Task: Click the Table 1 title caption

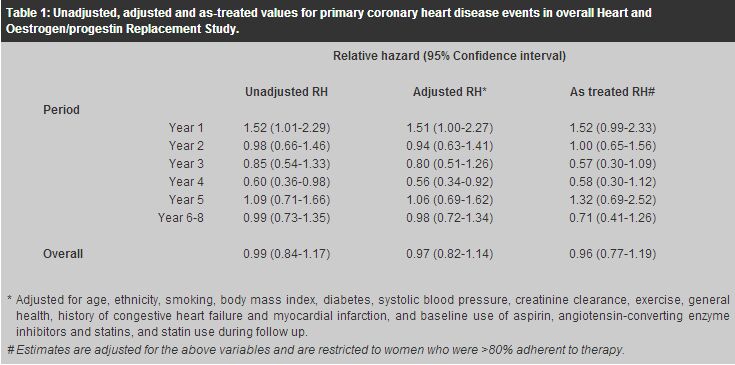Action: [328, 21]
